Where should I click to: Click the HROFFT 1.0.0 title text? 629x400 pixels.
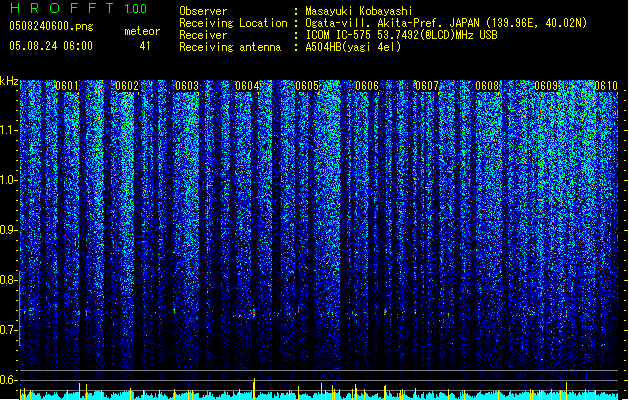coord(78,8)
